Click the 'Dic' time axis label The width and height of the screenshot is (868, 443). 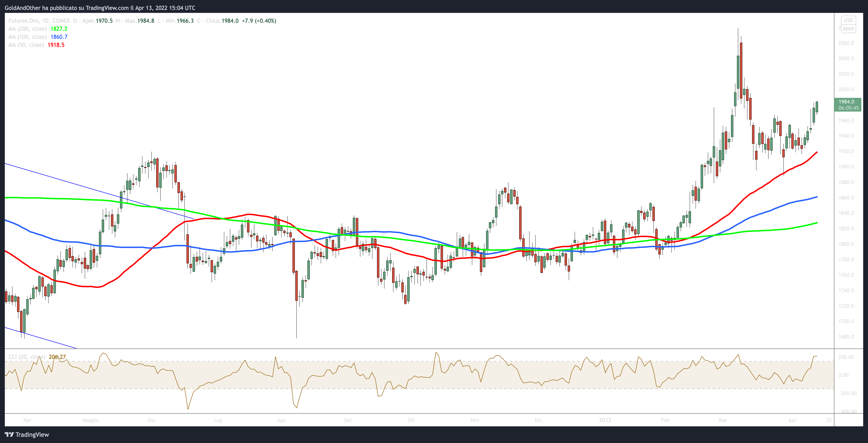pos(538,420)
